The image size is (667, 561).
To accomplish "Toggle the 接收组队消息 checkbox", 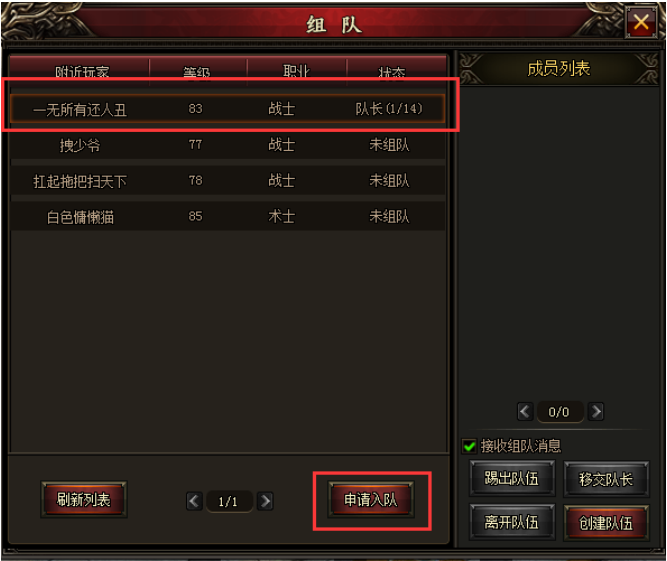I will point(469,446).
